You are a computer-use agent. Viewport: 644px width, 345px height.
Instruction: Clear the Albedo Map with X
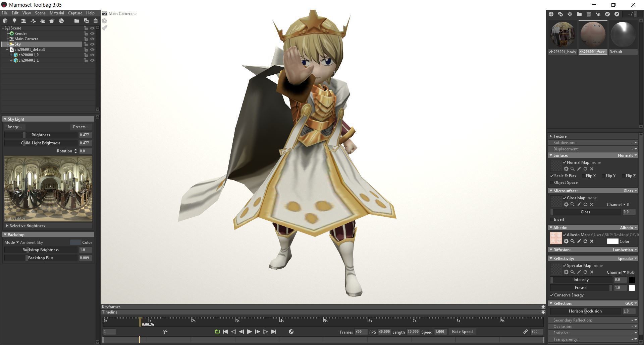(x=592, y=241)
